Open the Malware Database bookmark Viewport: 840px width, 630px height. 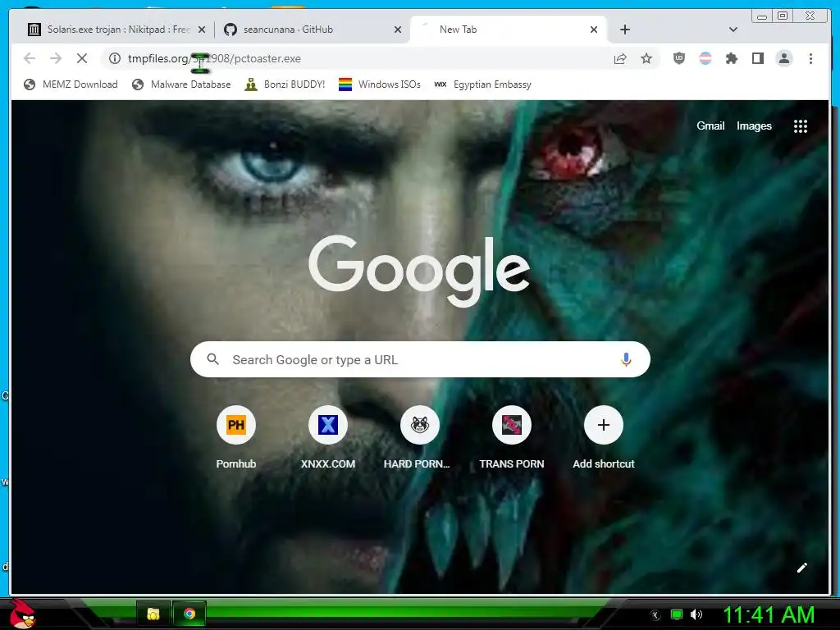181,84
